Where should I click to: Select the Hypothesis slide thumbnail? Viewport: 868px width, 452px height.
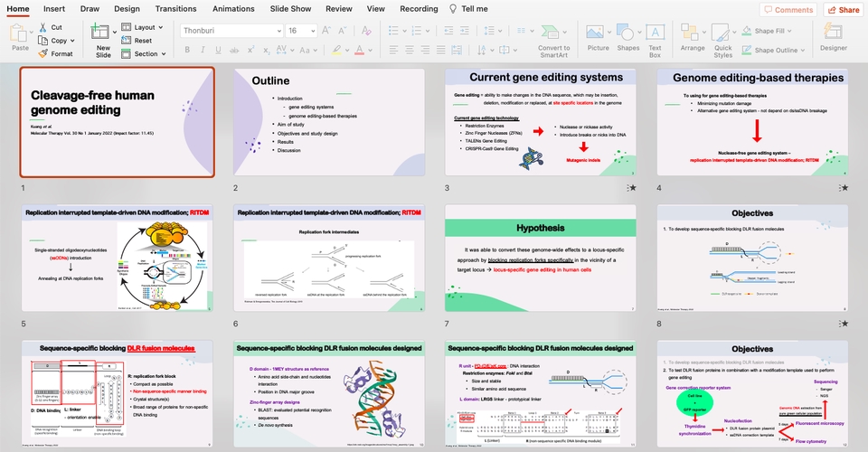point(541,258)
